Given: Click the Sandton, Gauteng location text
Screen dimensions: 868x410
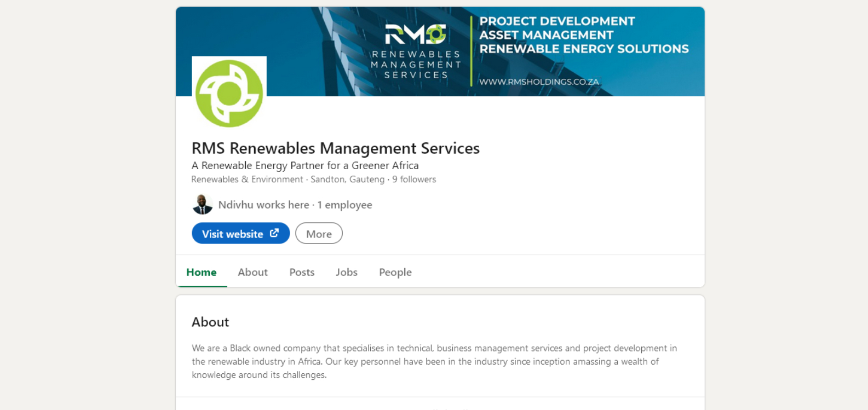Looking at the screenshot, I should (348, 180).
